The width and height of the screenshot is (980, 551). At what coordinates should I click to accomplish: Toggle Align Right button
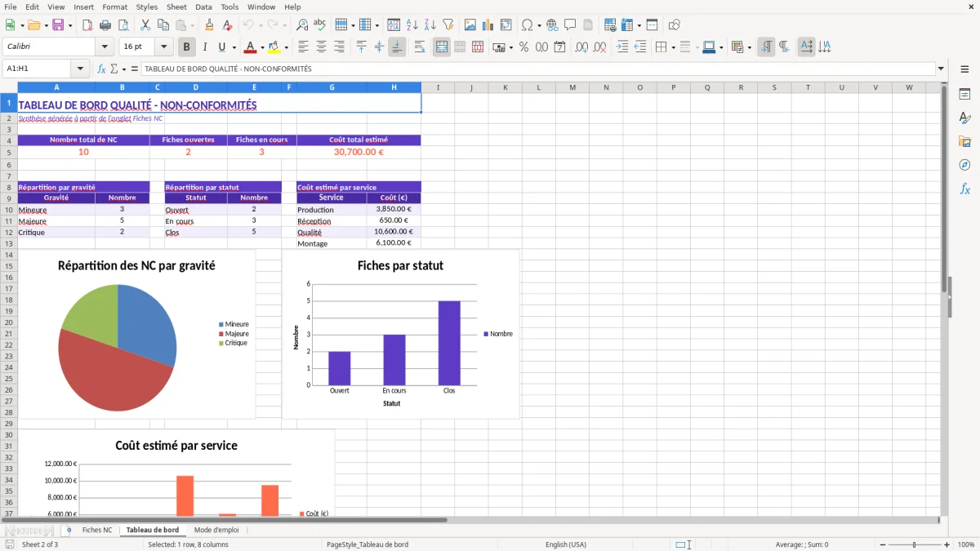[x=339, y=47]
